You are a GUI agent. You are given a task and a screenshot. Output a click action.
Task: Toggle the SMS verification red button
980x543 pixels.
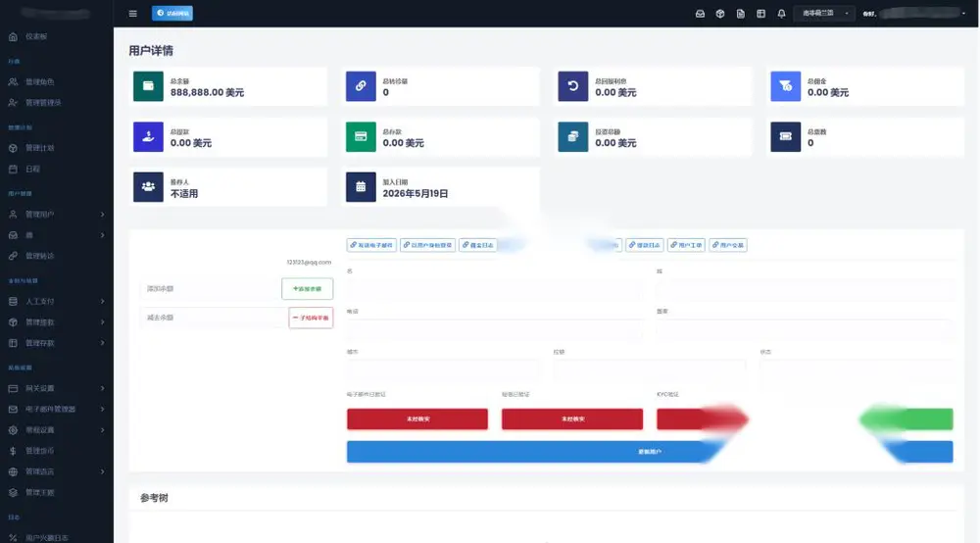[x=572, y=419]
